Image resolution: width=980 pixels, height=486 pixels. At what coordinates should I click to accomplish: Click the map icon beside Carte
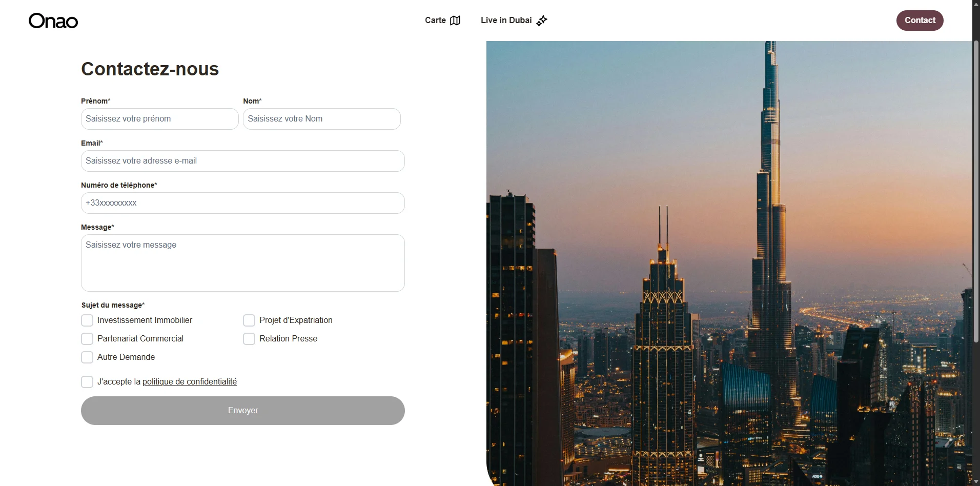click(455, 21)
